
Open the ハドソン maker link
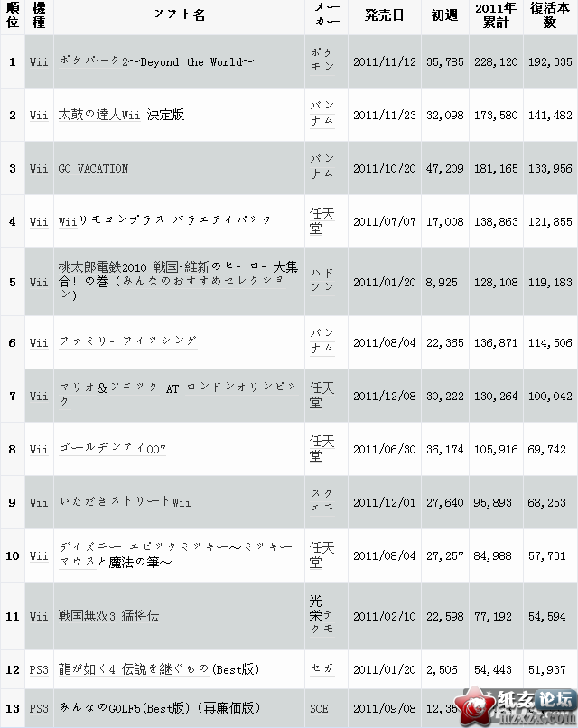(322, 280)
